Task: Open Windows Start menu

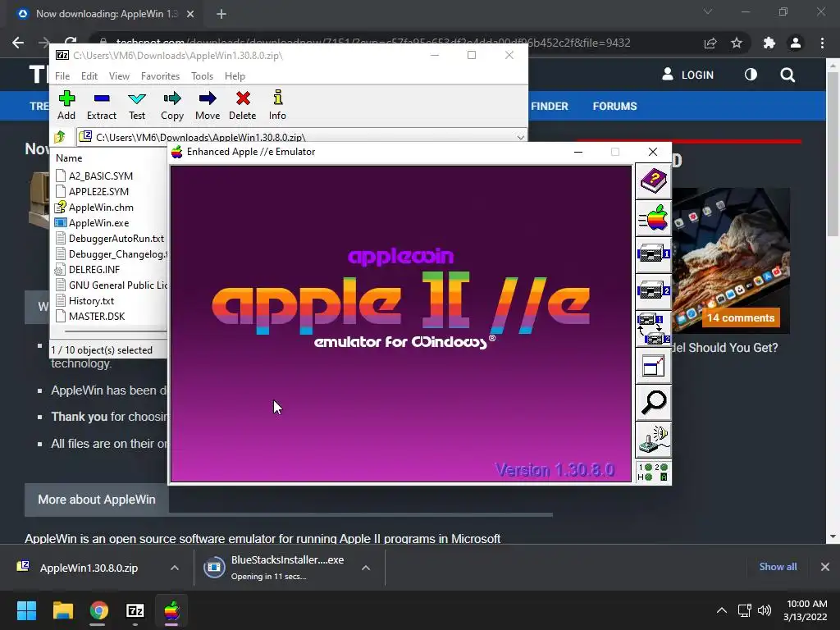Action: (x=26, y=610)
